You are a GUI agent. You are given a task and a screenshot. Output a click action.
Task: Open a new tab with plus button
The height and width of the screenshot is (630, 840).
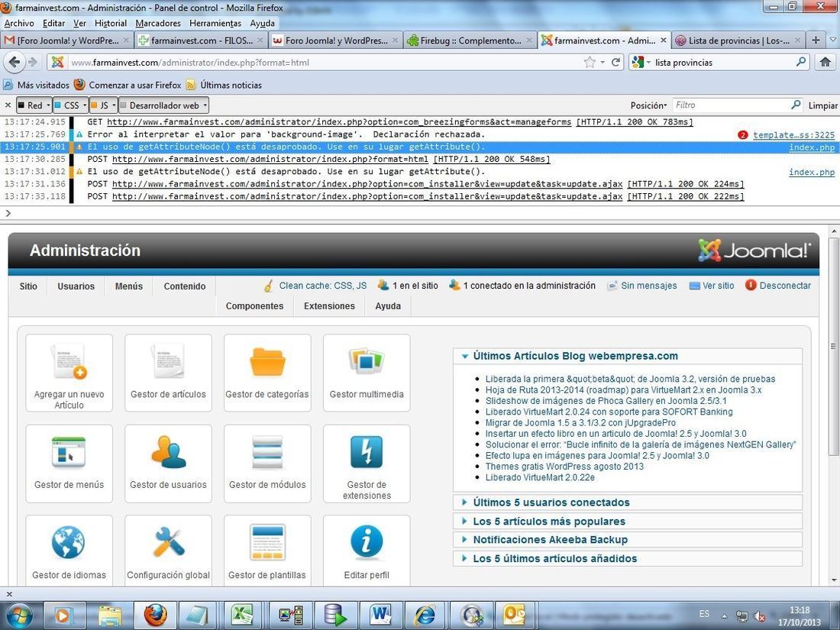816,40
